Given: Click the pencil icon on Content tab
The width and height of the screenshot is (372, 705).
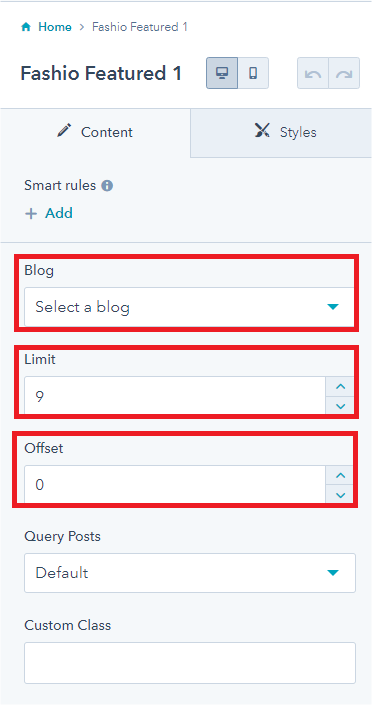Looking at the screenshot, I should [65, 131].
